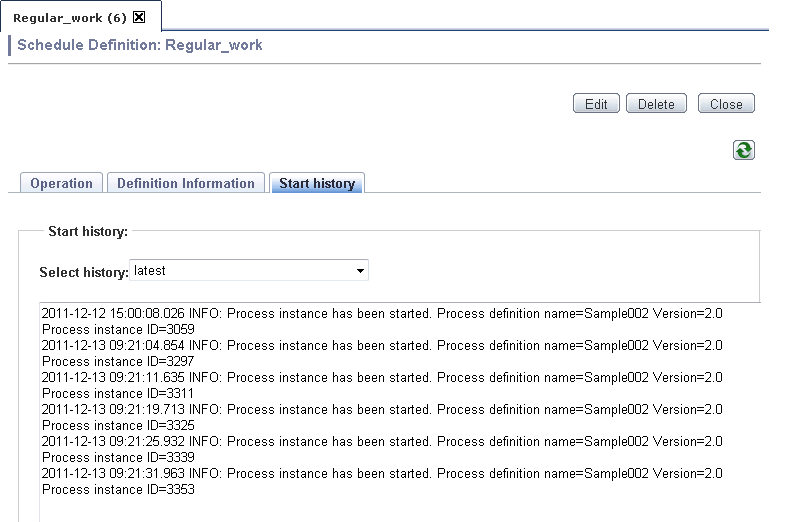The image size is (785, 522).
Task: Click log entry 2011-12-13 09:21:04.854
Action: pos(382,346)
